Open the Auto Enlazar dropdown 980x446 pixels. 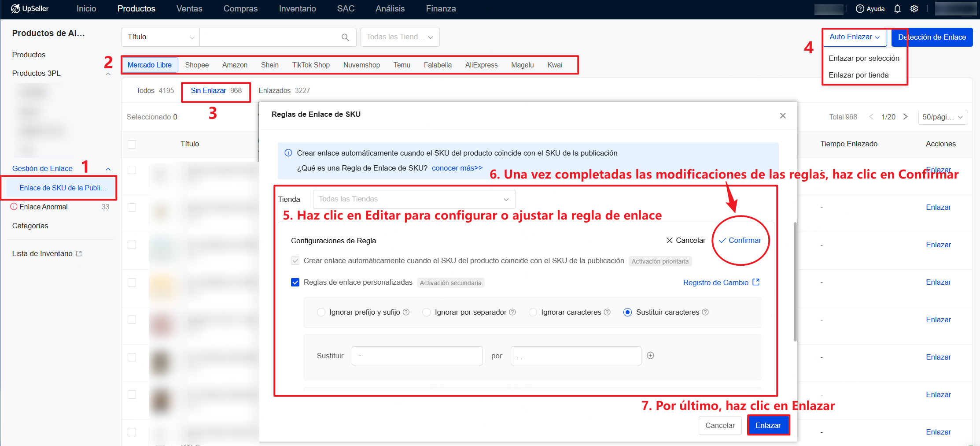855,37
